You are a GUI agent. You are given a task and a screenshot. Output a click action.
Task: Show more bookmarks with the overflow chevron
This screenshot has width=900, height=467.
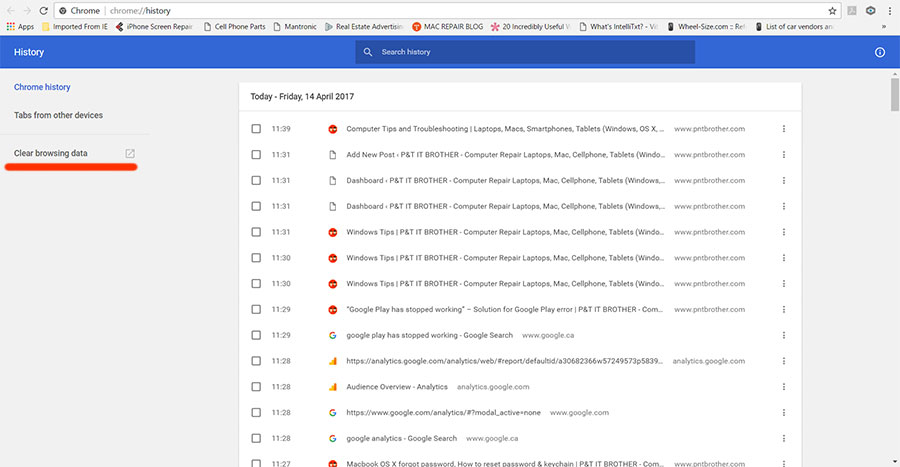(884, 26)
